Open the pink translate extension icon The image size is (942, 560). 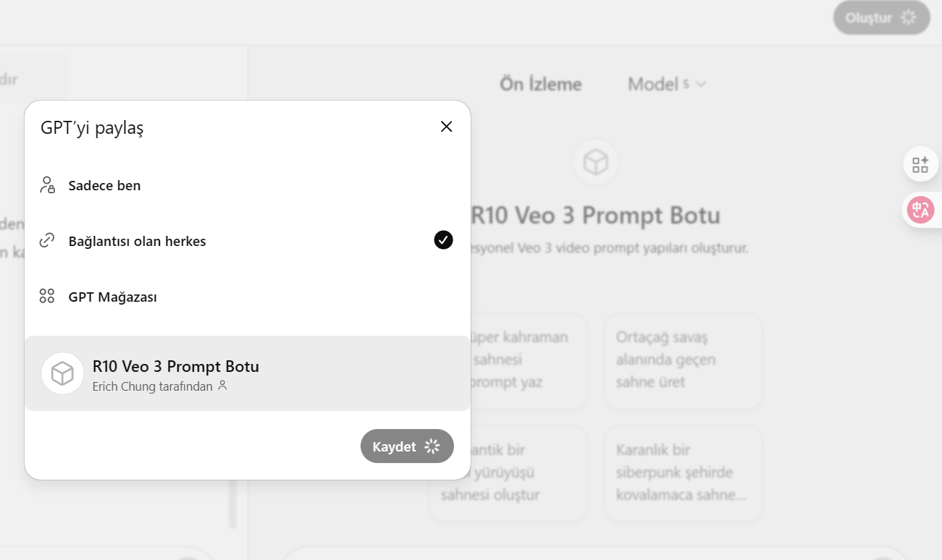[x=920, y=210]
